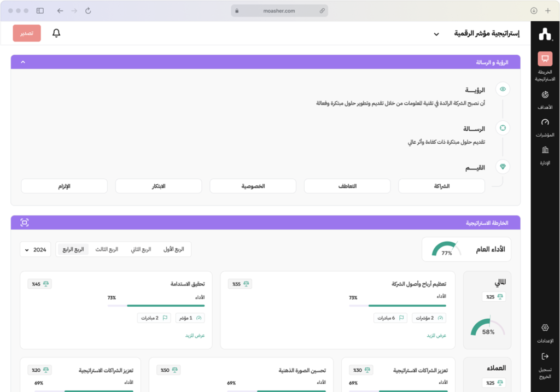Select الربع الرابع tab
This screenshot has height=392, width=560.
[x=73, y=249]
